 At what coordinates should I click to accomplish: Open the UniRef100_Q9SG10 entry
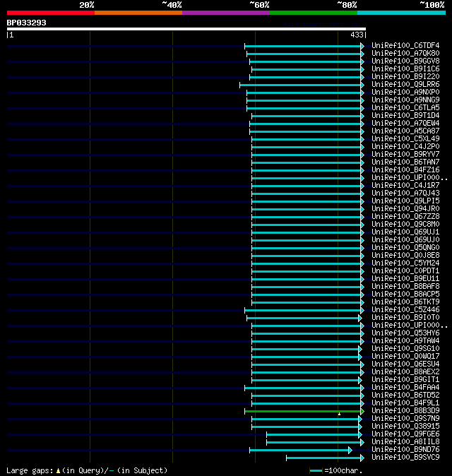coord(405,348)
